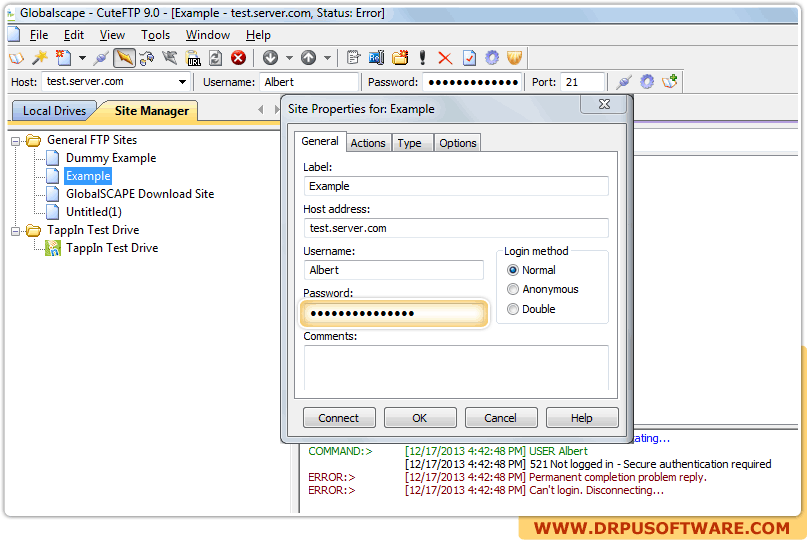Select the Normal login method
The image size is (807, 540).
coord(513,270)
